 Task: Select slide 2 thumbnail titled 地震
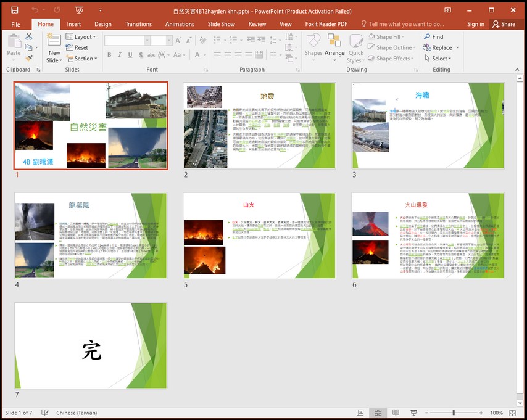259,125
